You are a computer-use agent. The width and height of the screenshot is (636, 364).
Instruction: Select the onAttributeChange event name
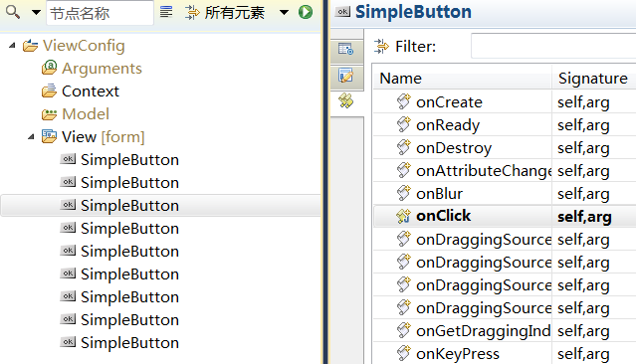click(484, 171)
